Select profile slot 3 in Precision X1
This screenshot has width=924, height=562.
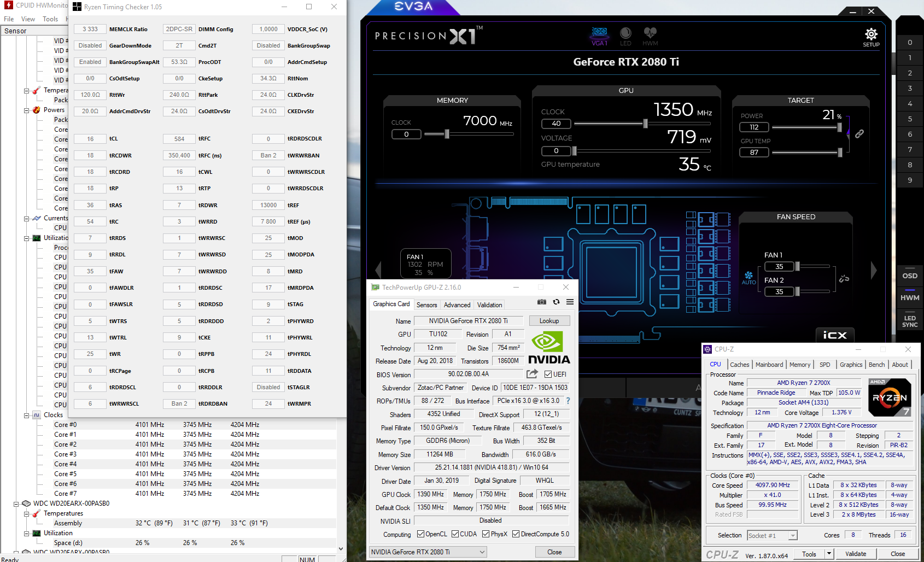[910, 88]
